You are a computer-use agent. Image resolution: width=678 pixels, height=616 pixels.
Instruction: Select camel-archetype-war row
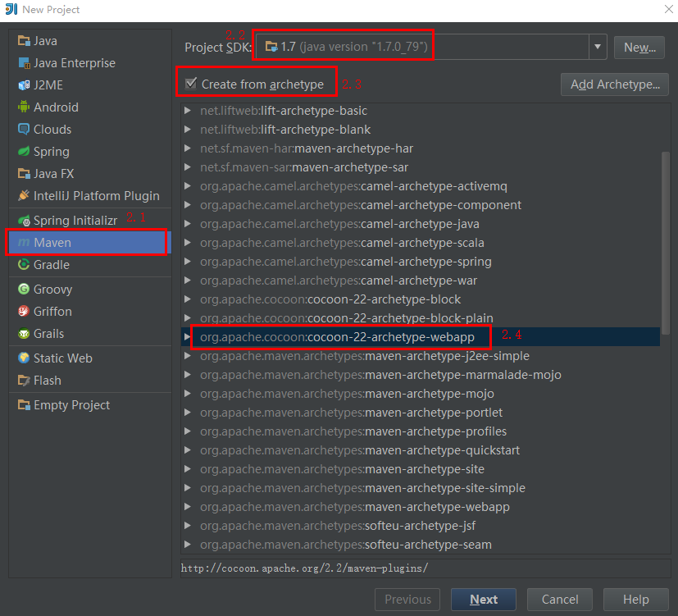(421, 281)
